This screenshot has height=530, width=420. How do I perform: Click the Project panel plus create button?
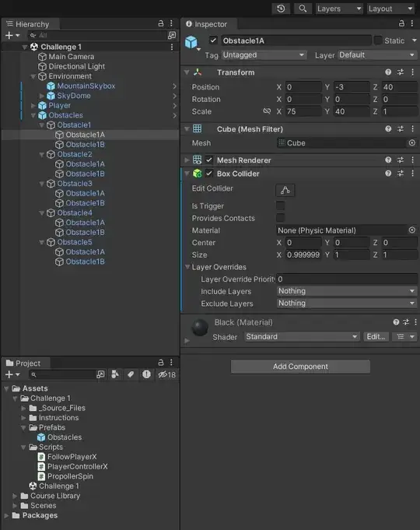[12, 374]
